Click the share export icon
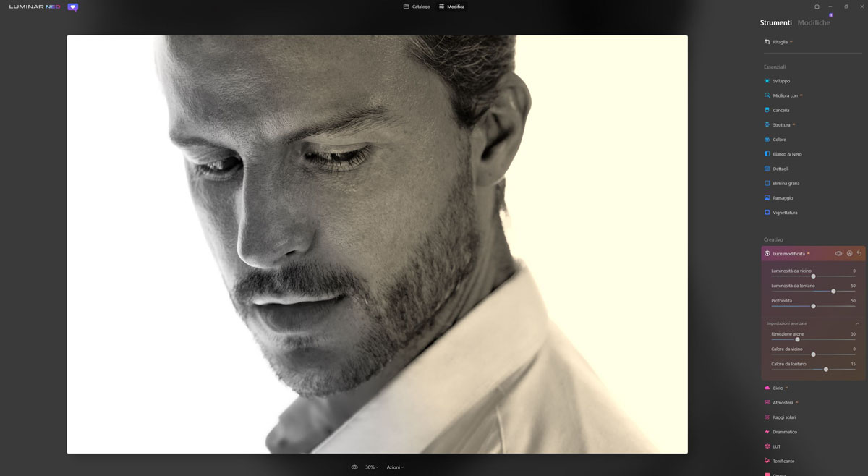This screenshot has width=868, height=476. click(817, 7)
